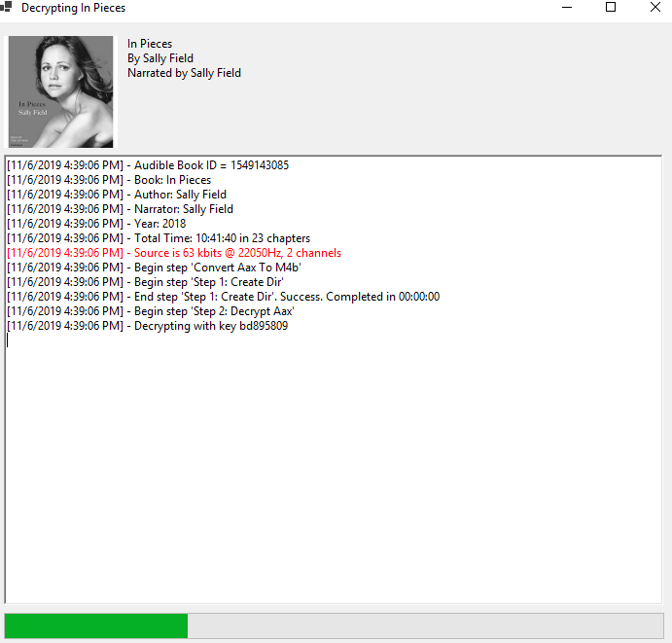Click the app icon in the title bar
This screenshot has height=643, width=672.
[x=6, y=8]
